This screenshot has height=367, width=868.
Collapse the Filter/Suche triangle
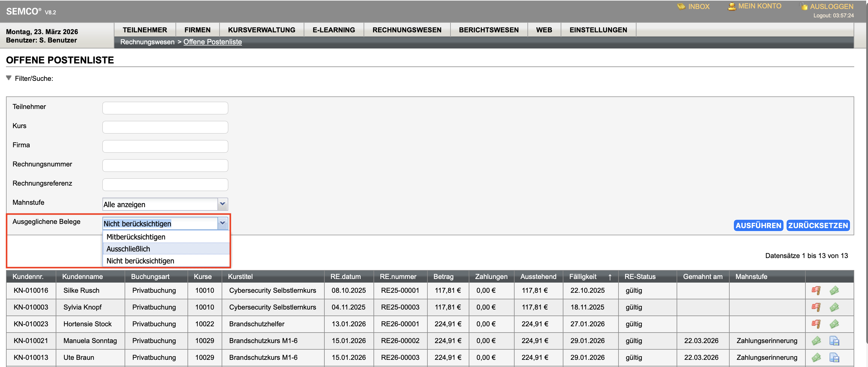[x=9, y=78]
